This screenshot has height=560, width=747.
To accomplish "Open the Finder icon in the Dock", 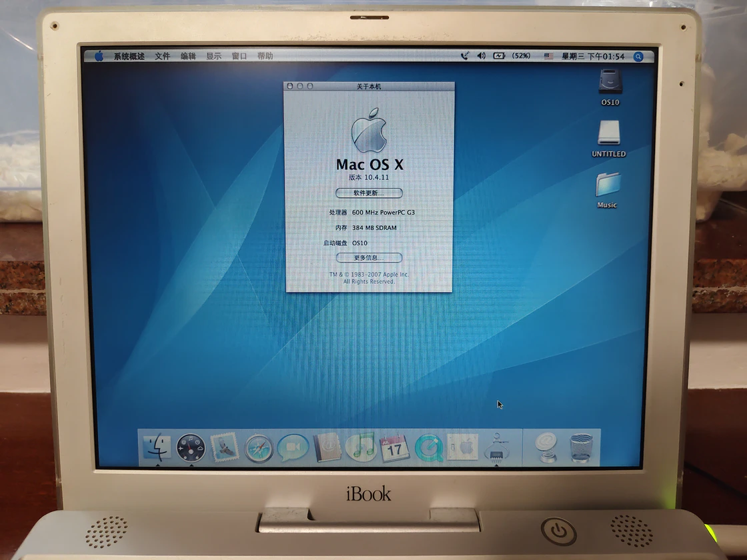I will pos(157,447).
